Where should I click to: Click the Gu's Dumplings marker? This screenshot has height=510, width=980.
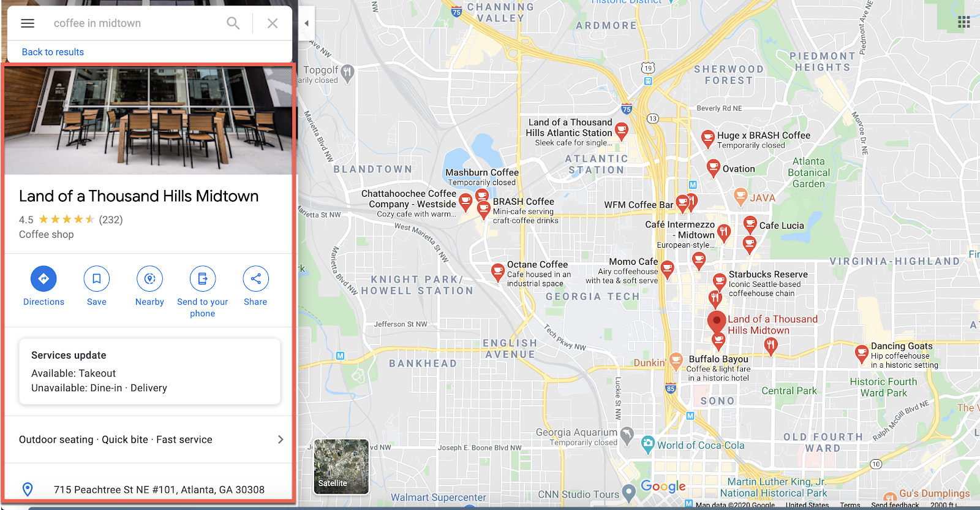click(890, 497)
